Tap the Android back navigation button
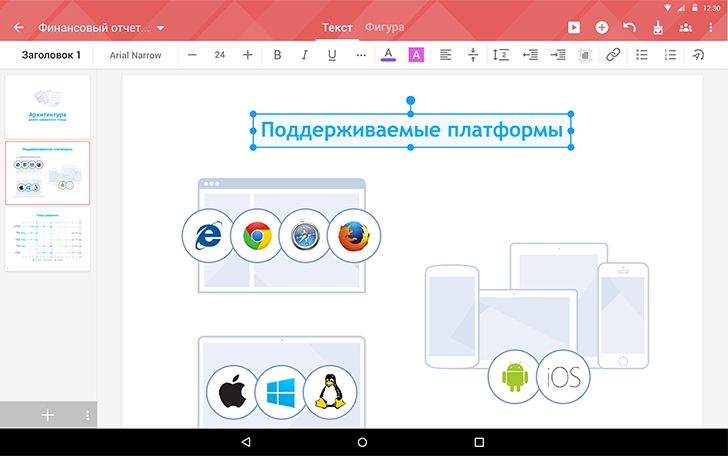 coord(247,442)
